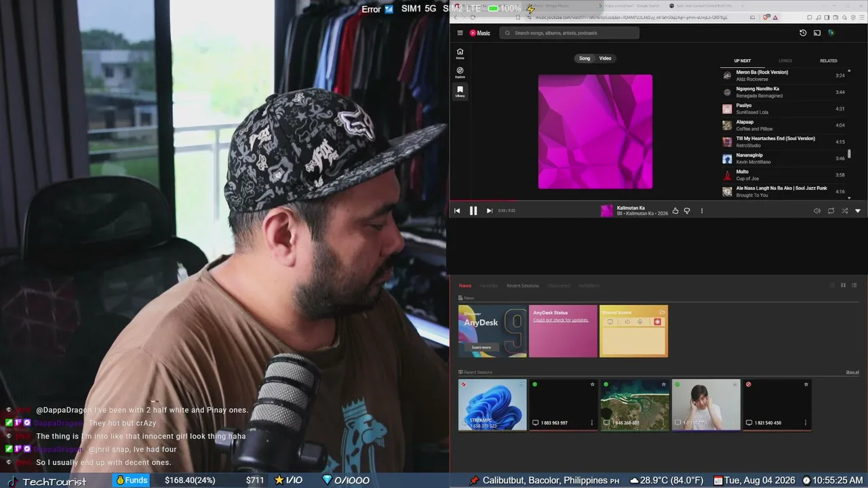The width and height of the screenshot is (868, 488).
Task: Play Alapaap from the queue
Action: coord(783,125)
